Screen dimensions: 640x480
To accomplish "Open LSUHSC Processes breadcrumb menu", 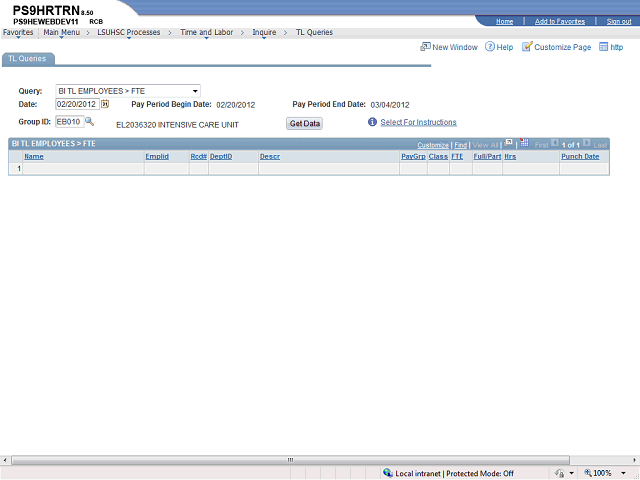I will click(x=129, y=33).
